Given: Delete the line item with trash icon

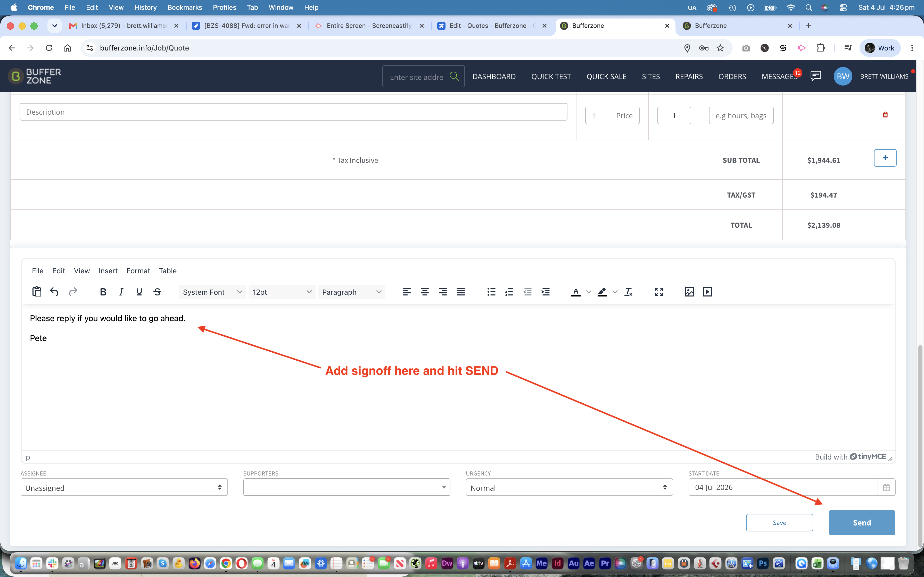Looking at the screenshot, I should [x=885, y=114].
